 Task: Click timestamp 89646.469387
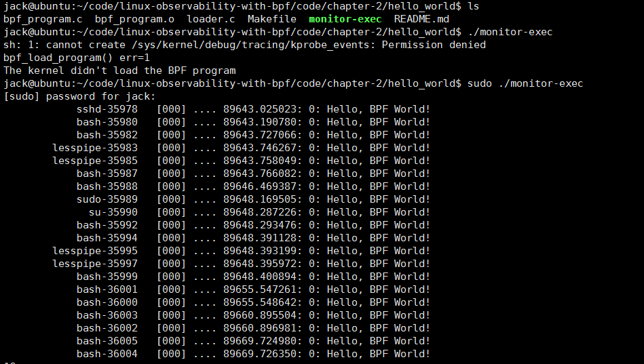(260, 186)
